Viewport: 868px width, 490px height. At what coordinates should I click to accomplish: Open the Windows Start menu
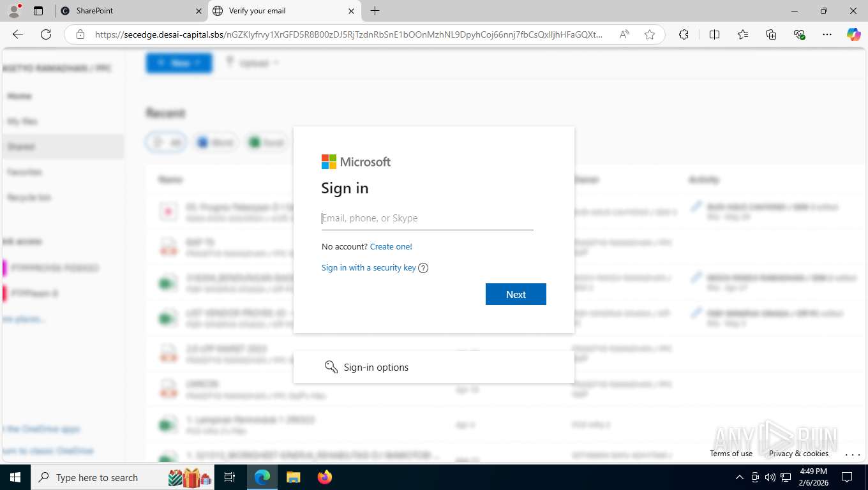tap(15, 477)
